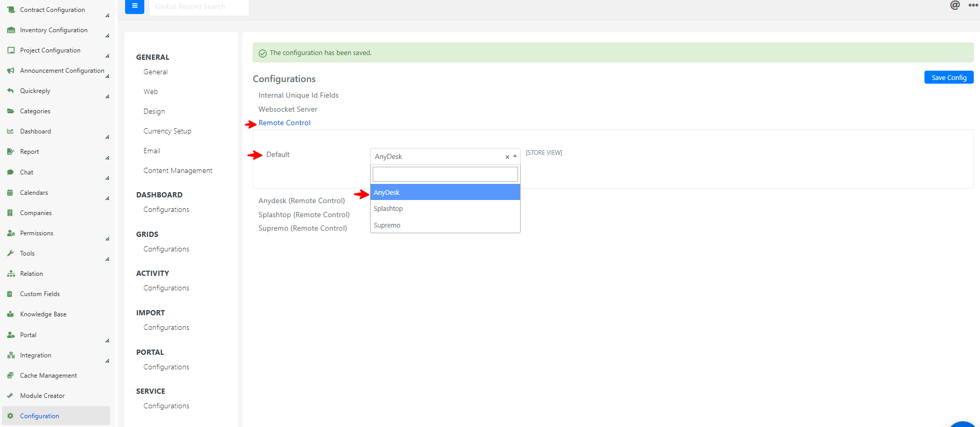Expand the Project Configuration submenu arrow
The image size is (980, 427).
(x=107, y=56)
